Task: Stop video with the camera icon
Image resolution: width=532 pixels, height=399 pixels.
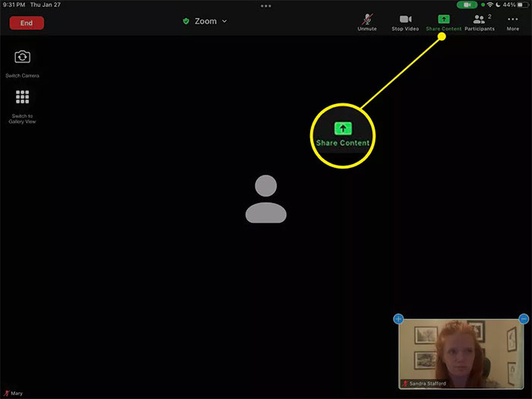Action: click(x=405, y=21)
